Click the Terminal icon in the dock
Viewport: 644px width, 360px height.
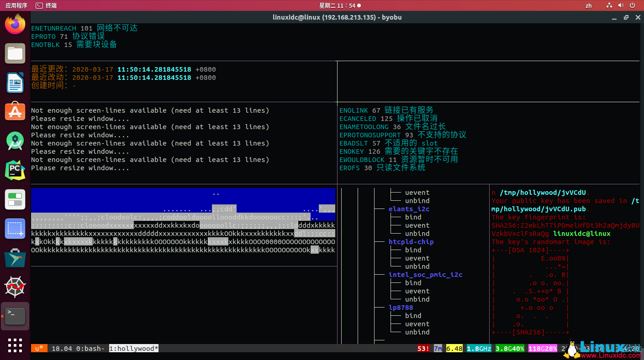point(15,316)
